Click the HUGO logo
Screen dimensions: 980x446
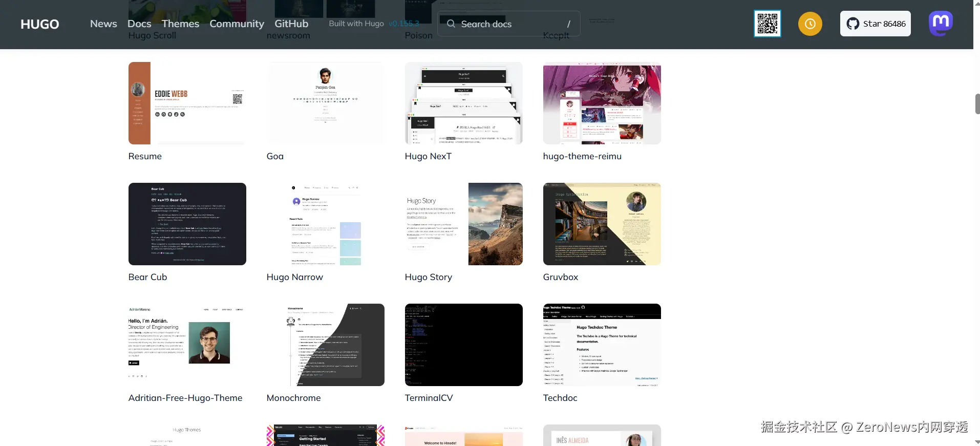pos(39,24)
